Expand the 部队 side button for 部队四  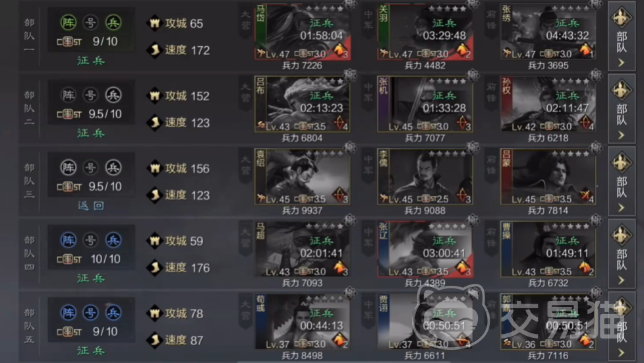pyautogui.click(x=622, y=252)
